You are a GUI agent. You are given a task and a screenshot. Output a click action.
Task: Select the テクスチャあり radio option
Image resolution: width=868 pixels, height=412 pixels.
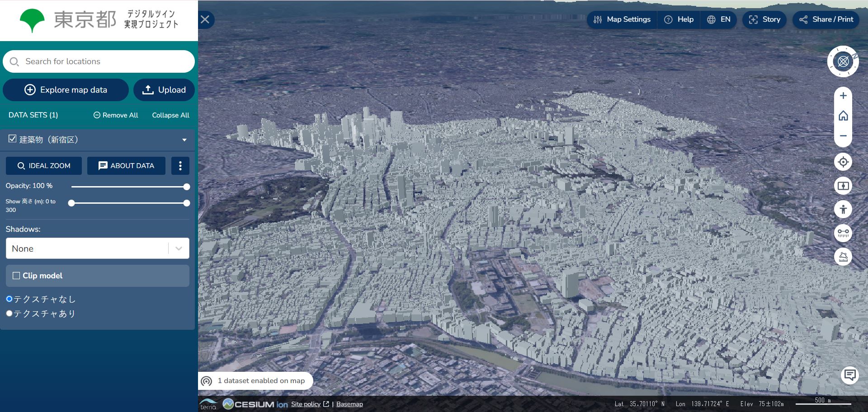point(9,313)
